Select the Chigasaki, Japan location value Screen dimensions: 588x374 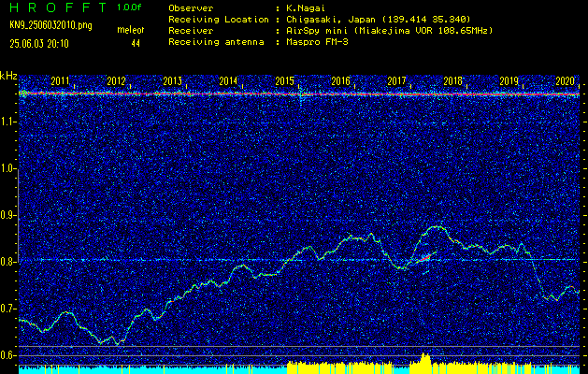pyautogui.click(x=379, y=20)
